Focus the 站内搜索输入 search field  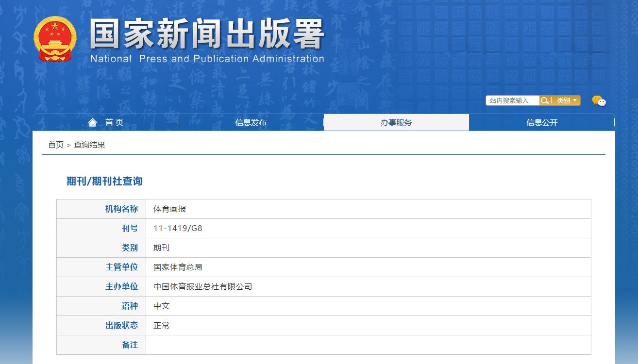pyautogui.click(x=512, y=100)
